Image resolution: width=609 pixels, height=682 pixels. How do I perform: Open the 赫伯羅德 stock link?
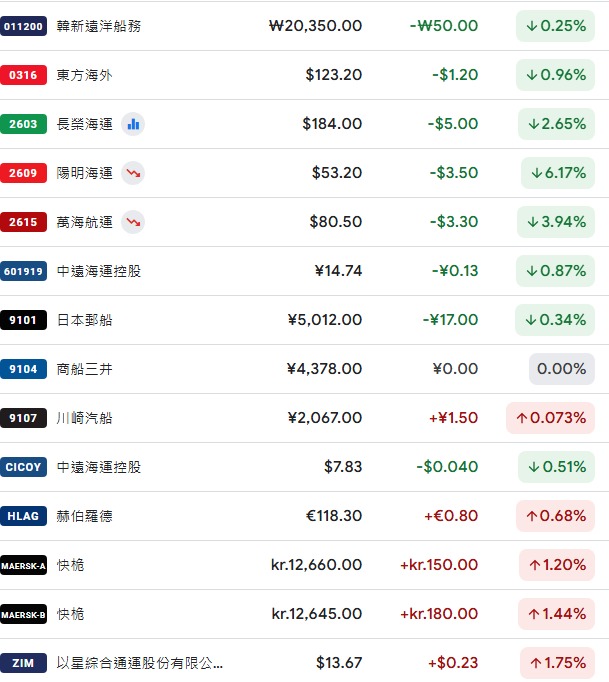pyautogui.click(x=84, y=516)
